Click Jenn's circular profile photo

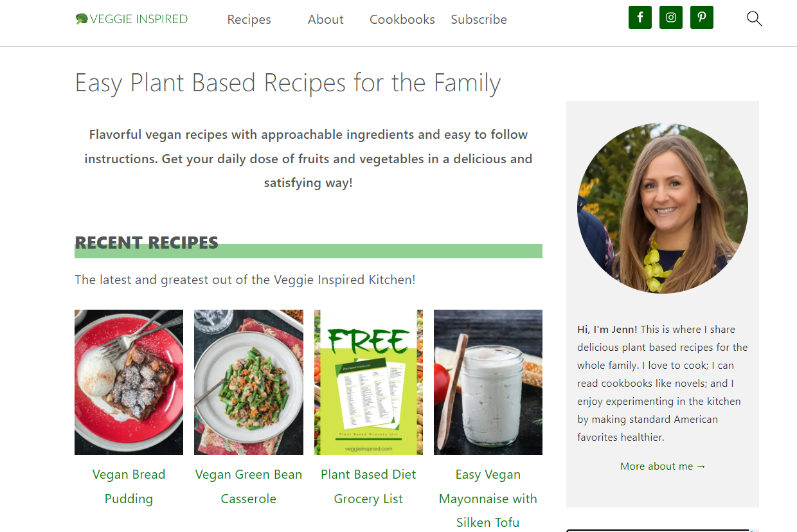point(663,208)
